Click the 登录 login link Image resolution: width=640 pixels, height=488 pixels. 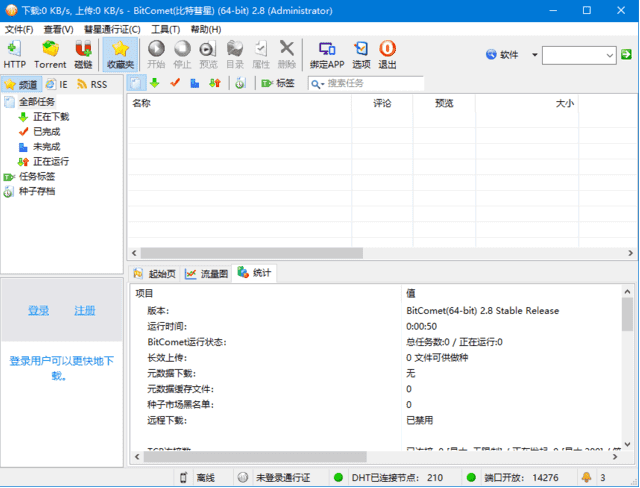coord(38,311)
